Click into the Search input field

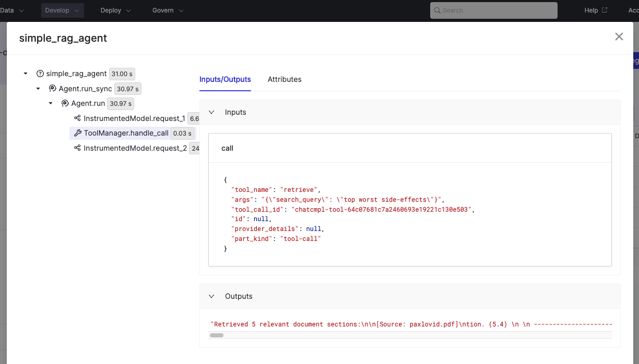(496, 10)
